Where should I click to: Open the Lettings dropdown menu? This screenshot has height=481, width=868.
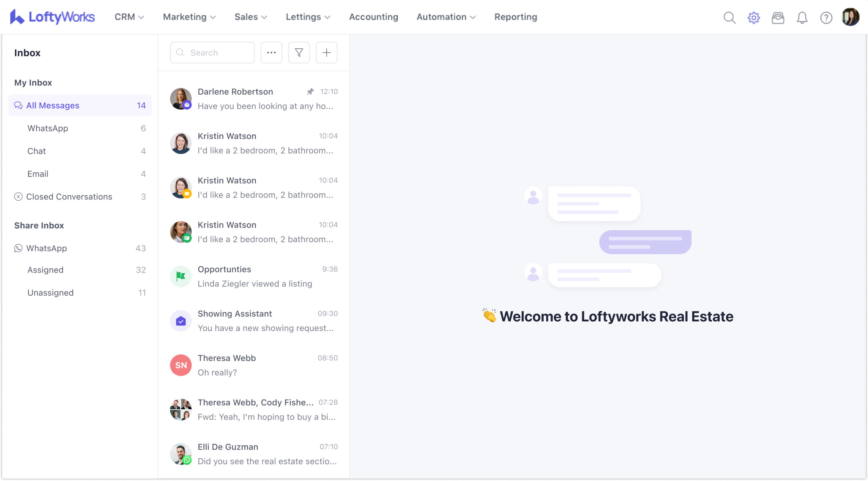click(x=308, y=17)
